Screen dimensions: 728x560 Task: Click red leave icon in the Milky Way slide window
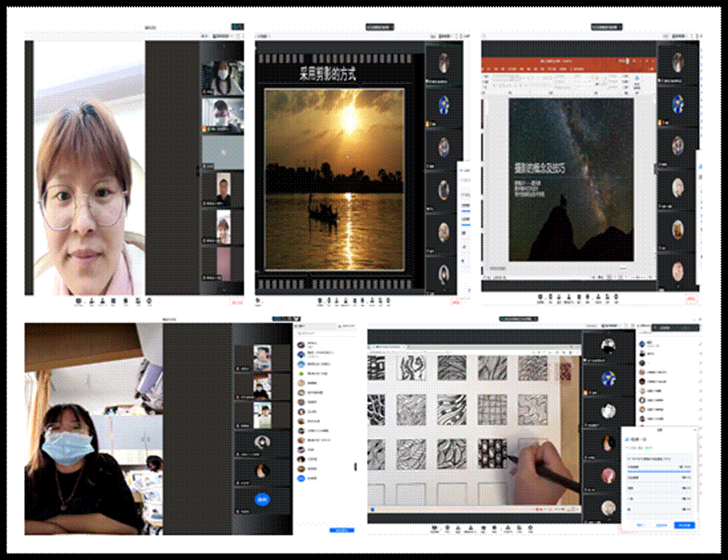(x=691, y=300)
